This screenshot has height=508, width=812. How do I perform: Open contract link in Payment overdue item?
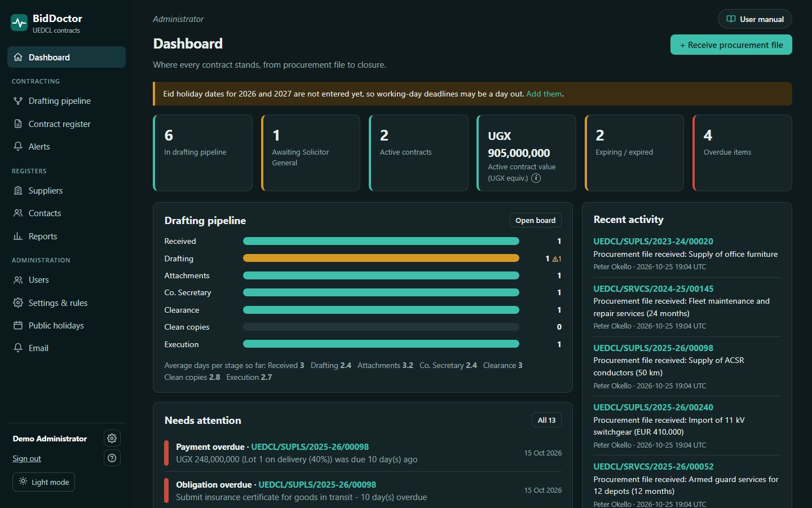pos(310,446)
